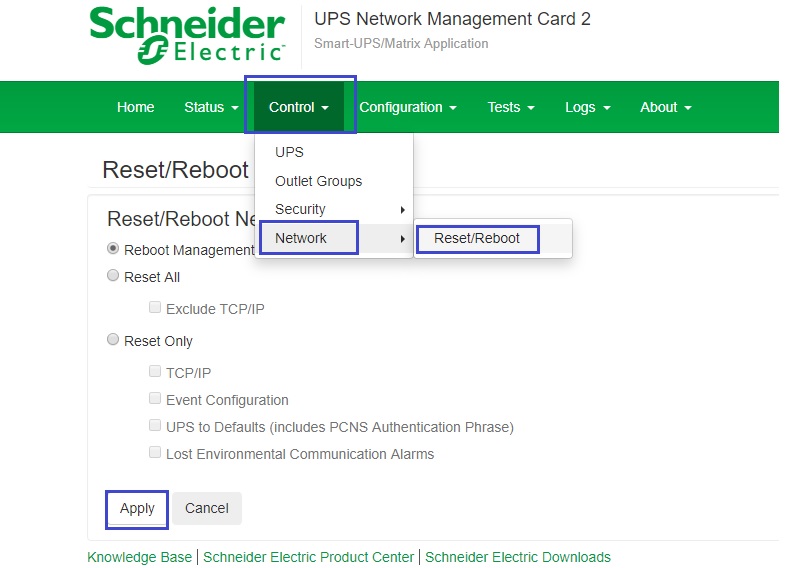Image resolution: width=785 pixels, height=568 pixels.
Task: Expand the Security submenu arrow
Action: pos(403,210)
